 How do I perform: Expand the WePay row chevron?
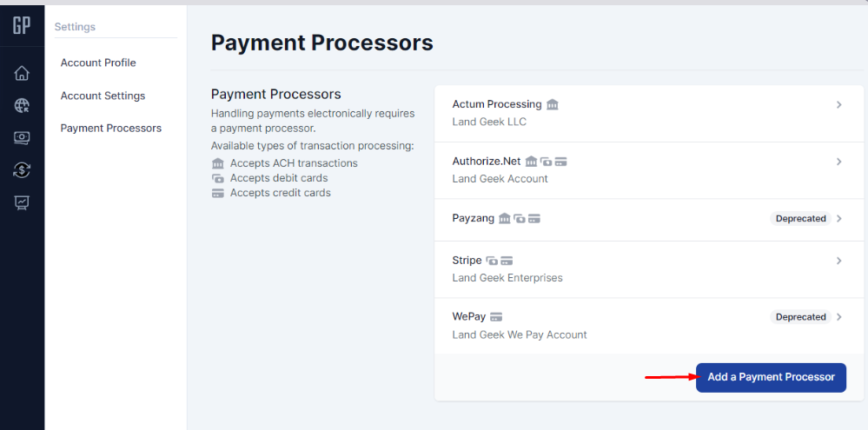[x=839, y=317]
